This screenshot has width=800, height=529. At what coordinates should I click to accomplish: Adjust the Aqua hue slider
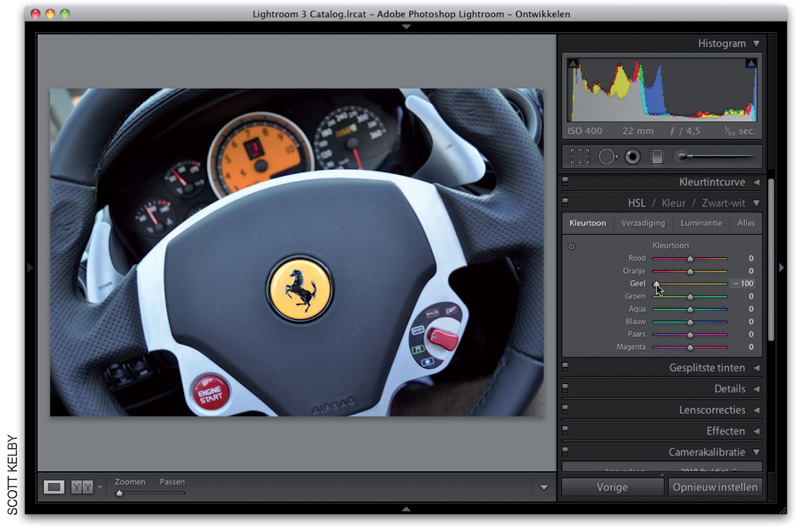pos(690,309)
